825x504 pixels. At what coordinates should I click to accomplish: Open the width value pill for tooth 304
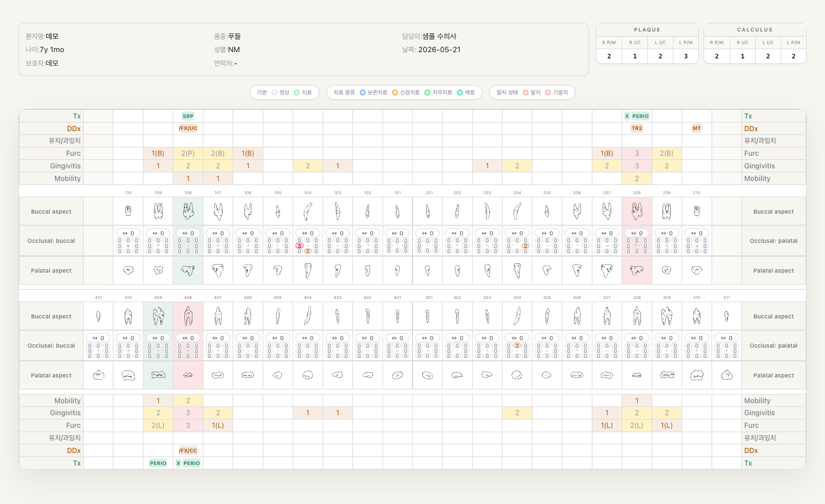point(517,338)
